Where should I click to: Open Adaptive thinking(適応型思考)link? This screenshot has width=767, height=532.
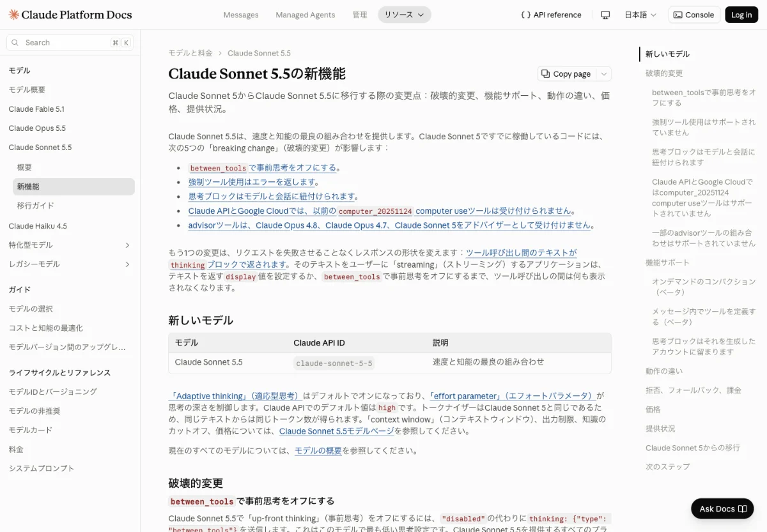235,396
